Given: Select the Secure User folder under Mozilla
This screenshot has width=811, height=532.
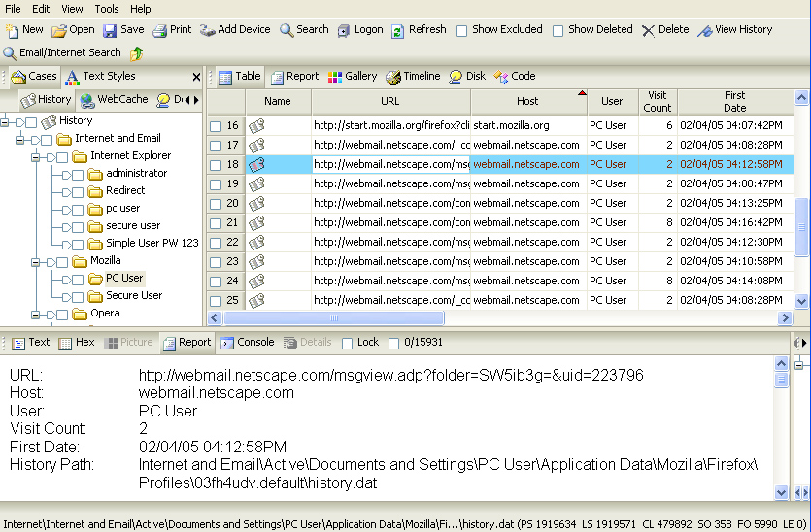Looking at the screenshot, I should (133, 296).
